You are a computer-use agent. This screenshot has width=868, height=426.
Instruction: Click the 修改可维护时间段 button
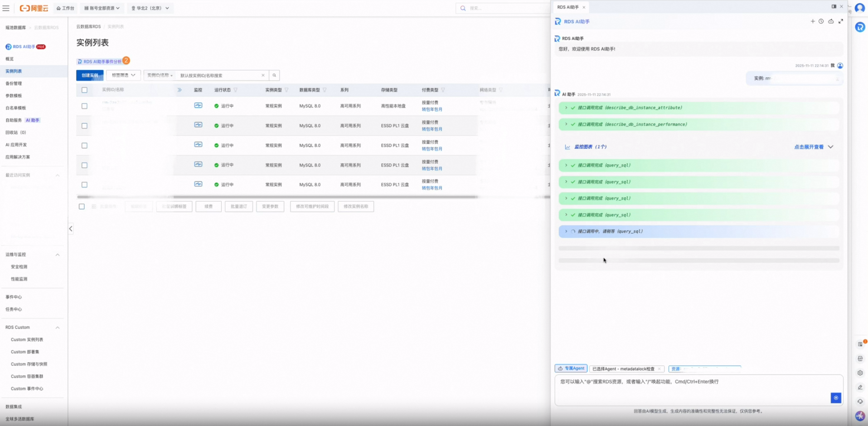(x=312, y=206)
